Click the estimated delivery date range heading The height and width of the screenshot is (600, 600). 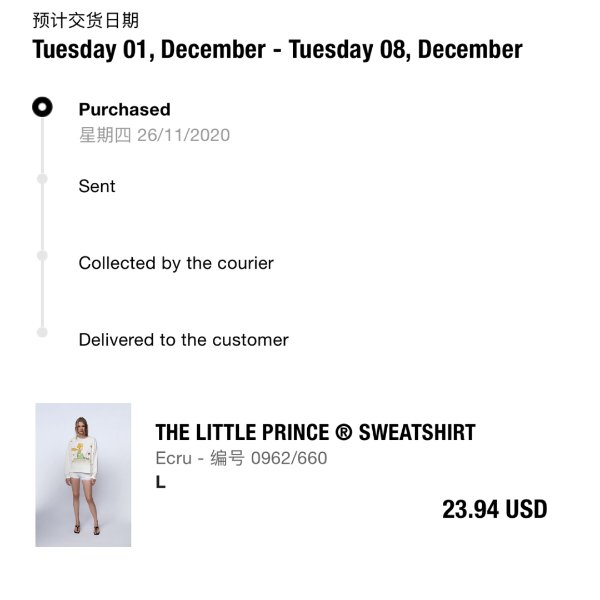277,49
